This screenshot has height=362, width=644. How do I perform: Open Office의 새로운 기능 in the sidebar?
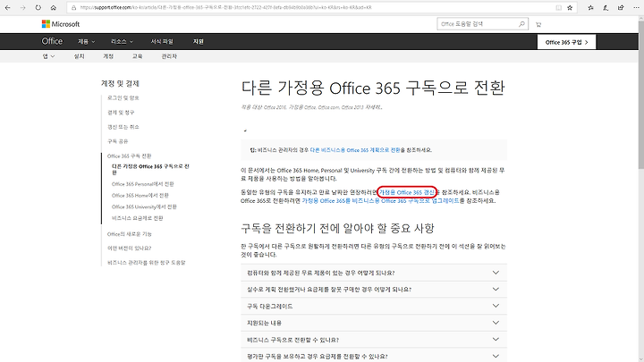coord(130,234)
